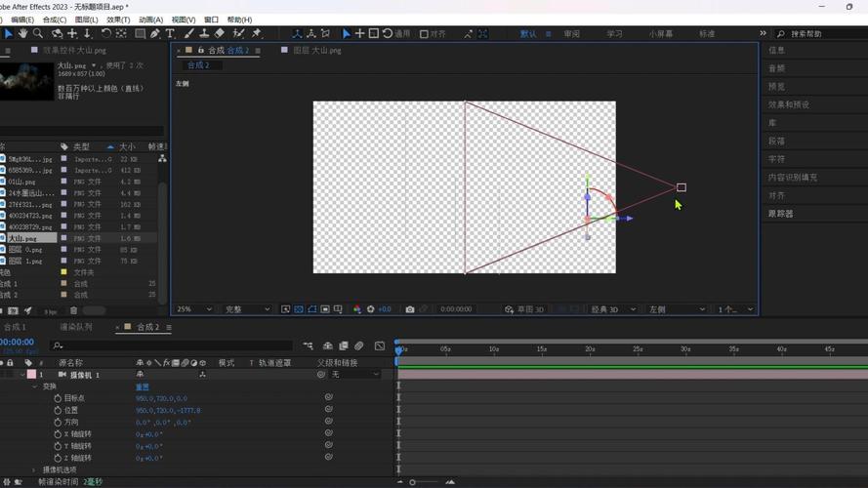This screenshot has height=488, width=868.
Task: Set the timeline zoom slider handle
Action: [x=412, y=482]
